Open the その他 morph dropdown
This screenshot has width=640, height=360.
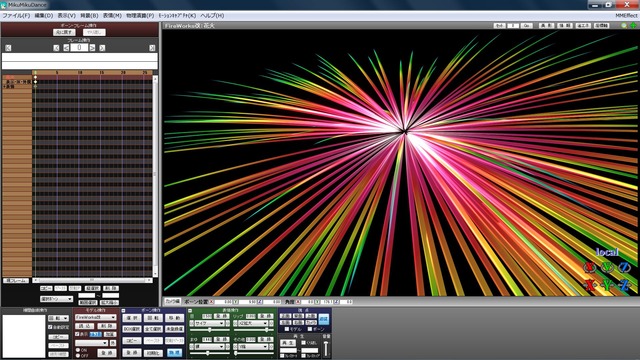coord(253,347)
